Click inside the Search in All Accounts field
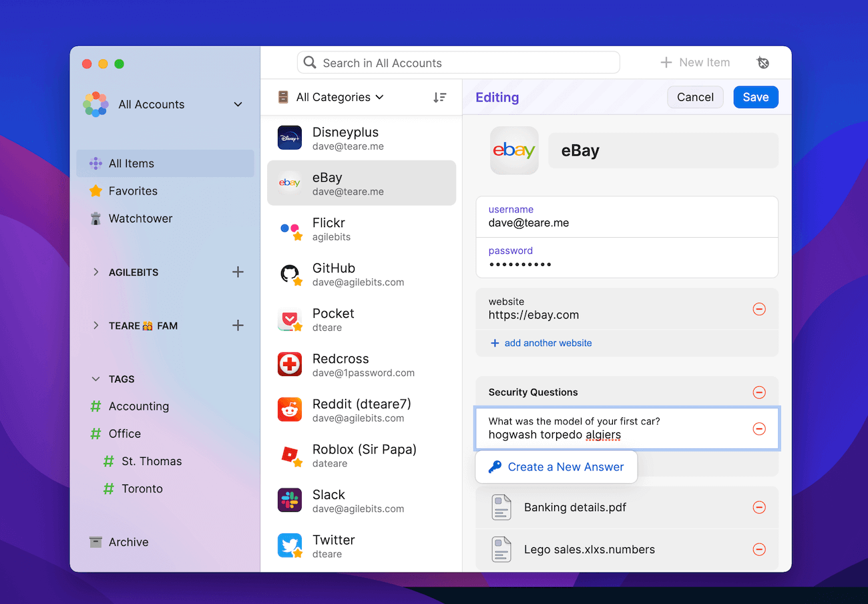 coord(458,62)
